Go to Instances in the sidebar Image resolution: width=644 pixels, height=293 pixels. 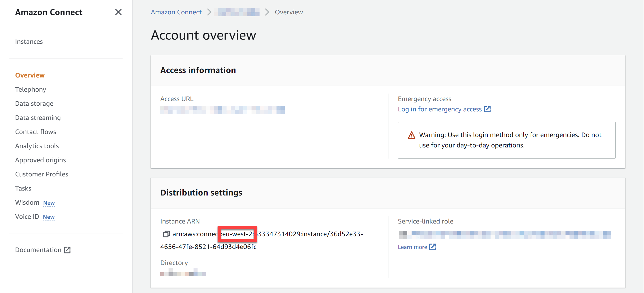coord(29,41)
